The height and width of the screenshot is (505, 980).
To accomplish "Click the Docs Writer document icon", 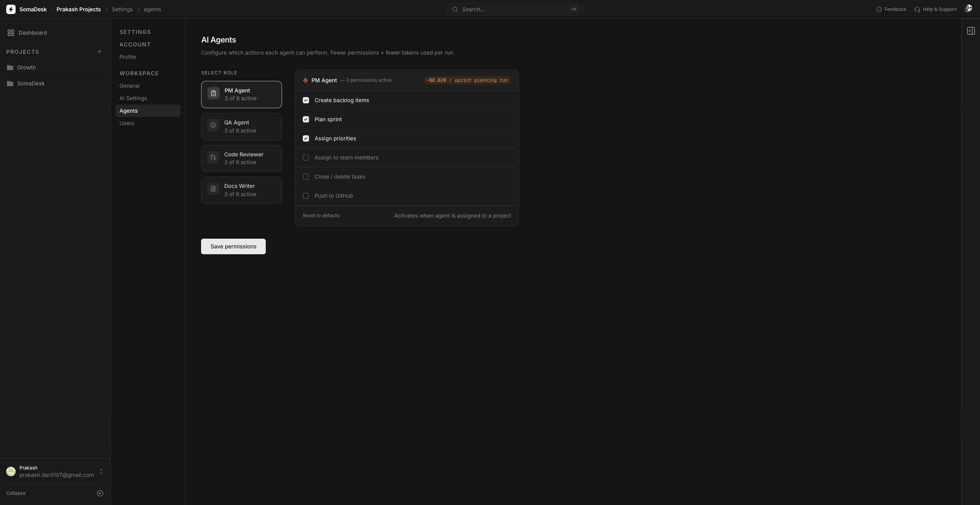I will point(213,189).
